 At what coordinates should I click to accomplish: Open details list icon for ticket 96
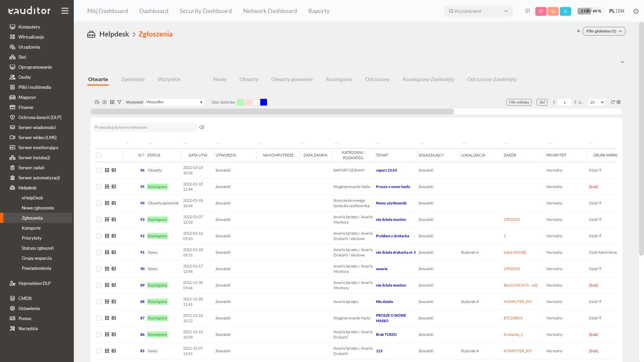click(114, 170)
